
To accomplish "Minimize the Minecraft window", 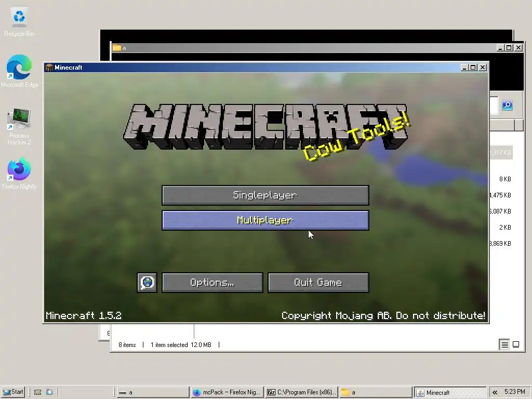I will (x=464, y=68).
